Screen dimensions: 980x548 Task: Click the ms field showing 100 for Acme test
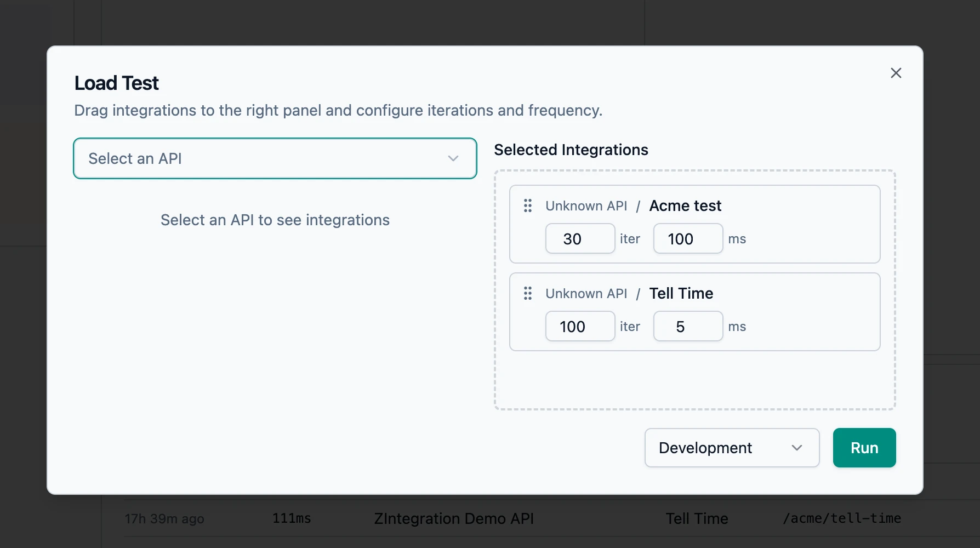[688, 238]
